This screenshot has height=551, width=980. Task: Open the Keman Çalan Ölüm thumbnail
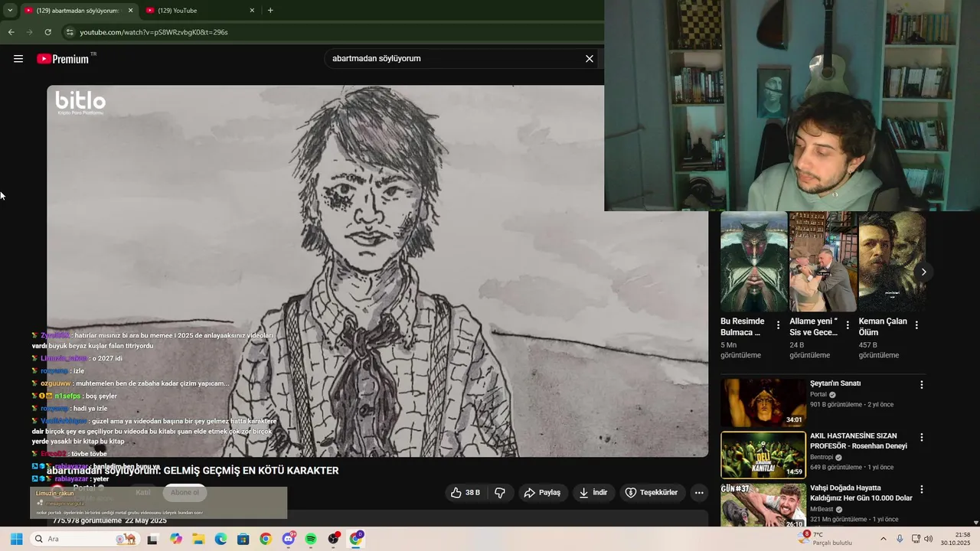893,262
